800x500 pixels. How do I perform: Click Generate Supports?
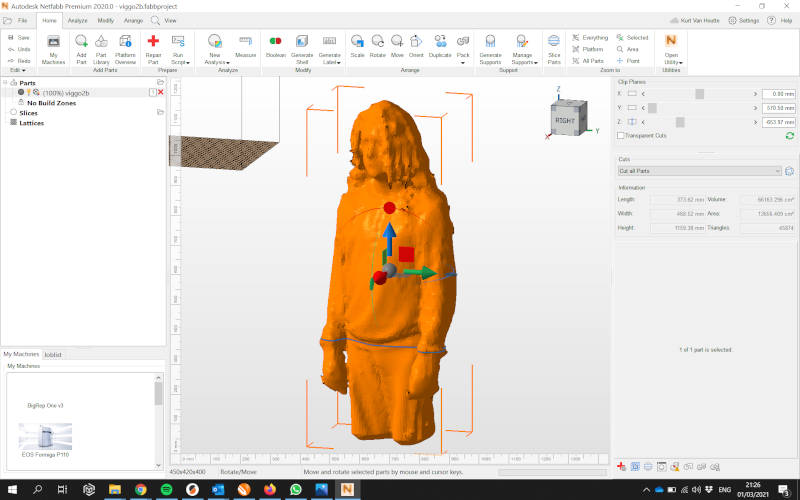490,49
